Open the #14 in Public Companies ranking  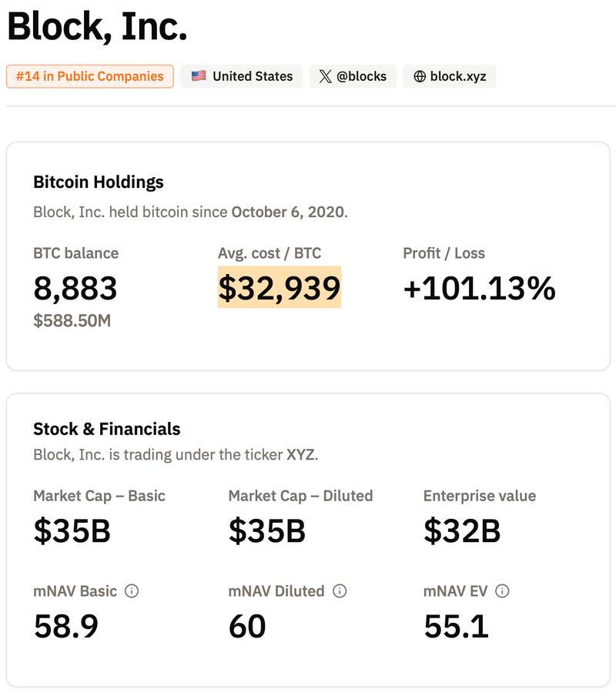89,76
